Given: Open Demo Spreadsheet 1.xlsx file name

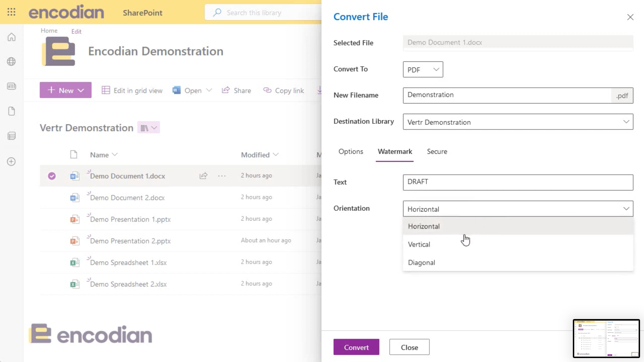Looking at the screenshot, I should 128,262.
